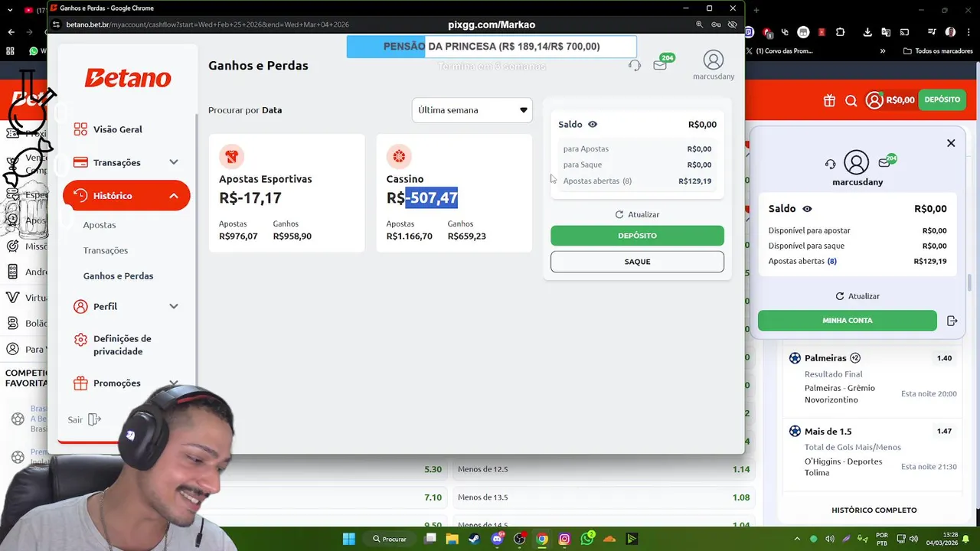This screenshot has width=980, height=551.
Task: Click Apostas abertas (8) in right panel
Action: (x=802, y=261)
